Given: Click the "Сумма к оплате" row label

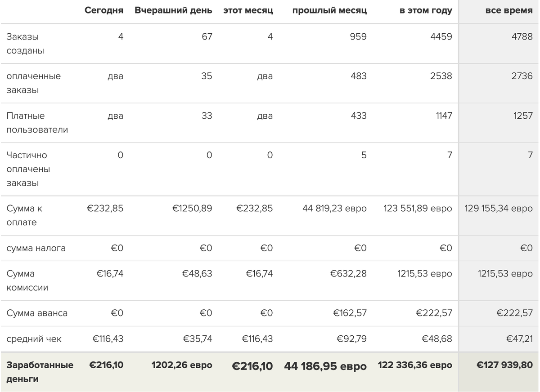Looking at the screenshot, I should click(x=24, y=215).
